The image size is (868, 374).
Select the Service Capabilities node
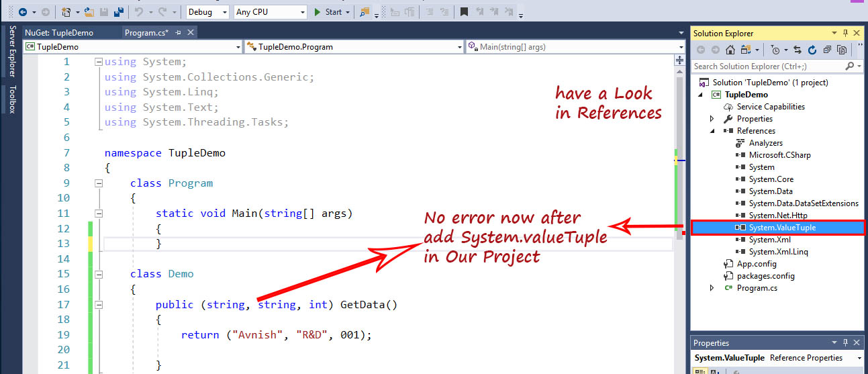771,107
